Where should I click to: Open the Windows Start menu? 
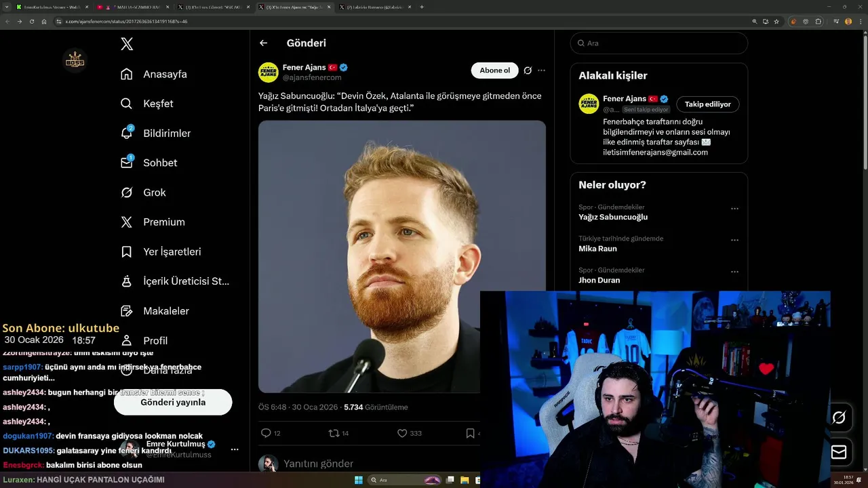coord(359,481)
